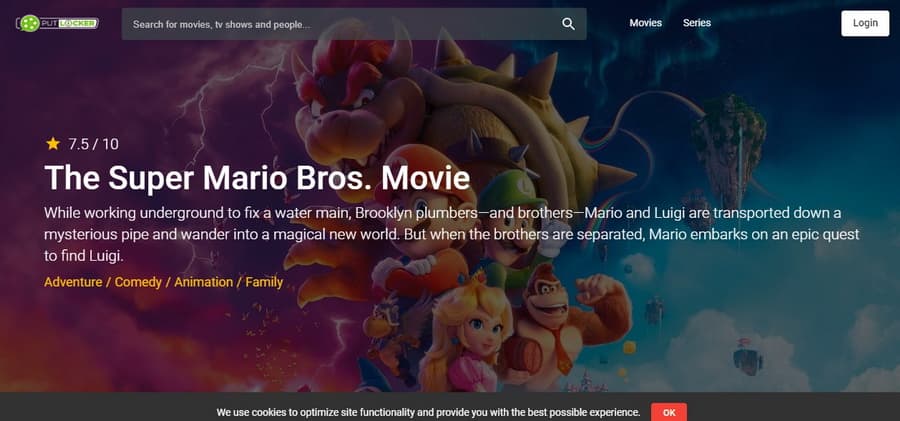Click the yellow star rating icon
The width and height of the screenshot is (900, 421).
53,144
